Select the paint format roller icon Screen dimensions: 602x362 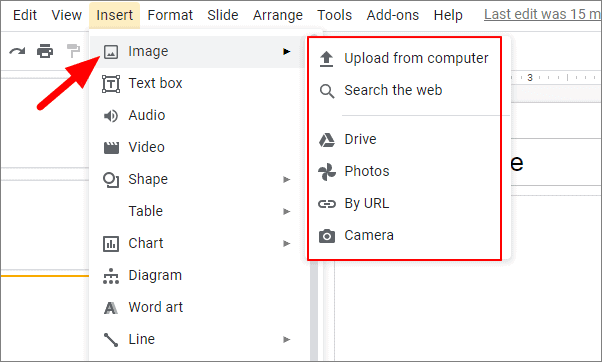click(x=73, y=51)
